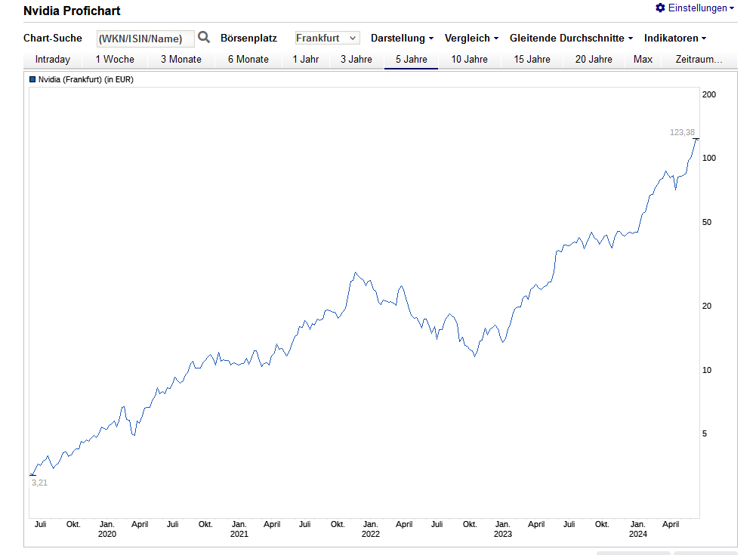Switch to the Intraday tab
Screen dimensions: 756x555
[x=53, y=60]
